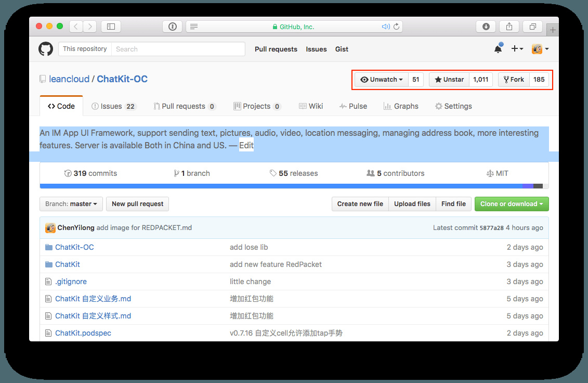Viewport: 588px width, 383px height.
Task: View the 185 forks count
Action: 539,80
